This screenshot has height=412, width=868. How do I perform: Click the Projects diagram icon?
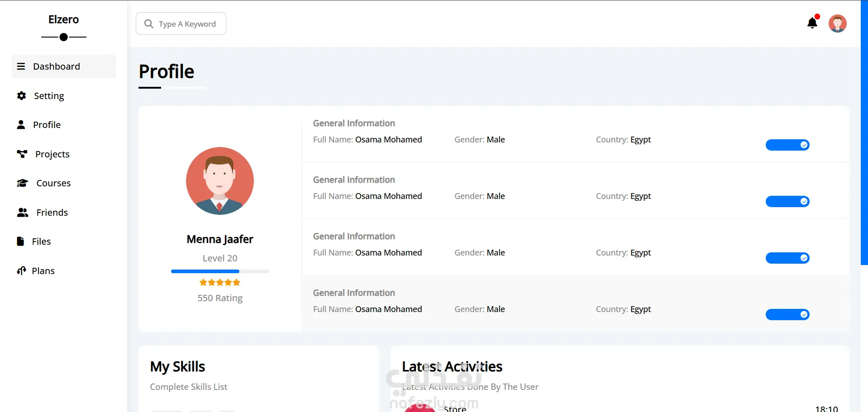[22, 154]
